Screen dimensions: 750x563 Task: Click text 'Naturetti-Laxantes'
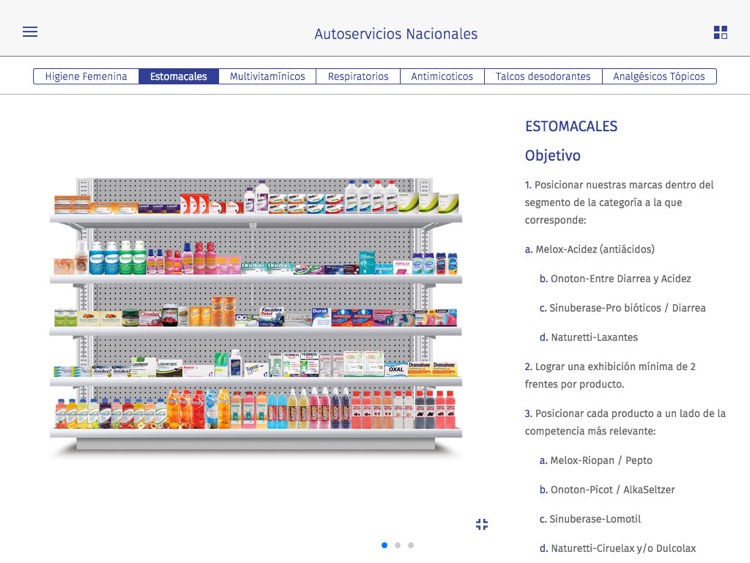click(x=594, y=337)
